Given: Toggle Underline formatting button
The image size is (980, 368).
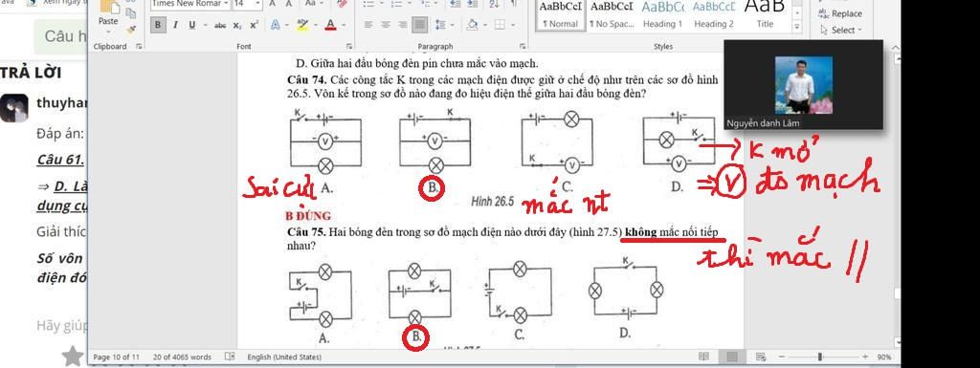Looking at the screenshot, I should point(191,25).
